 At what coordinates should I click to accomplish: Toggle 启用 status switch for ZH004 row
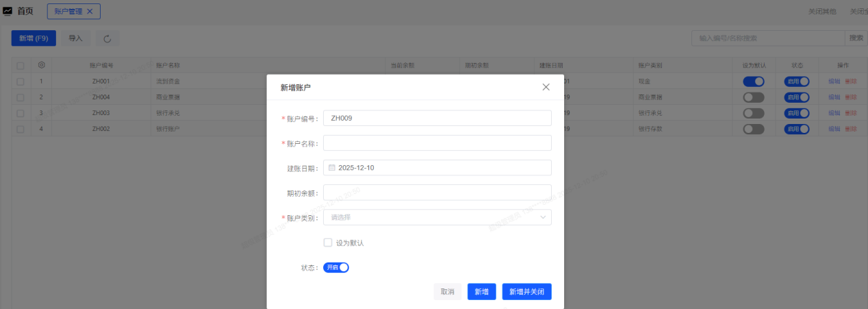pos(797,97)
